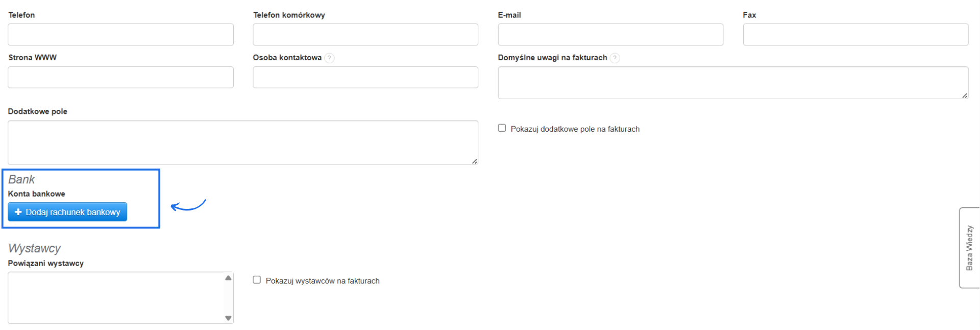
Task: Focus the Strona WWW field
Action: pos(120,77)
